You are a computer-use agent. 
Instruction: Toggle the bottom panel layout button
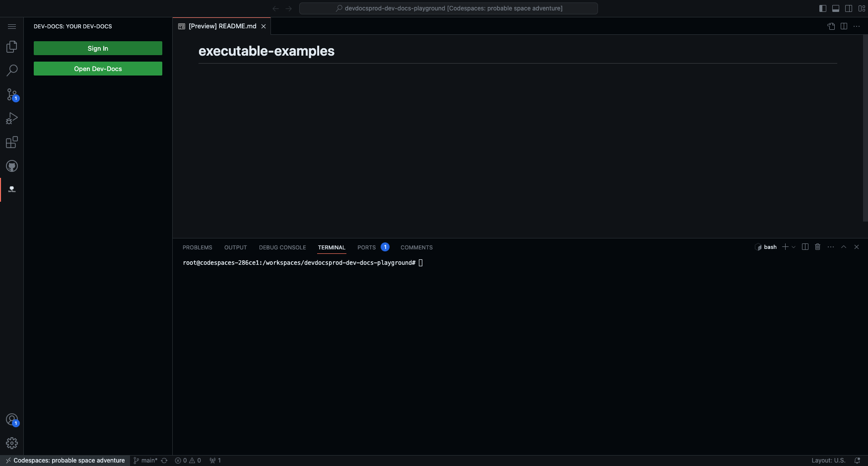click(836, 8)
